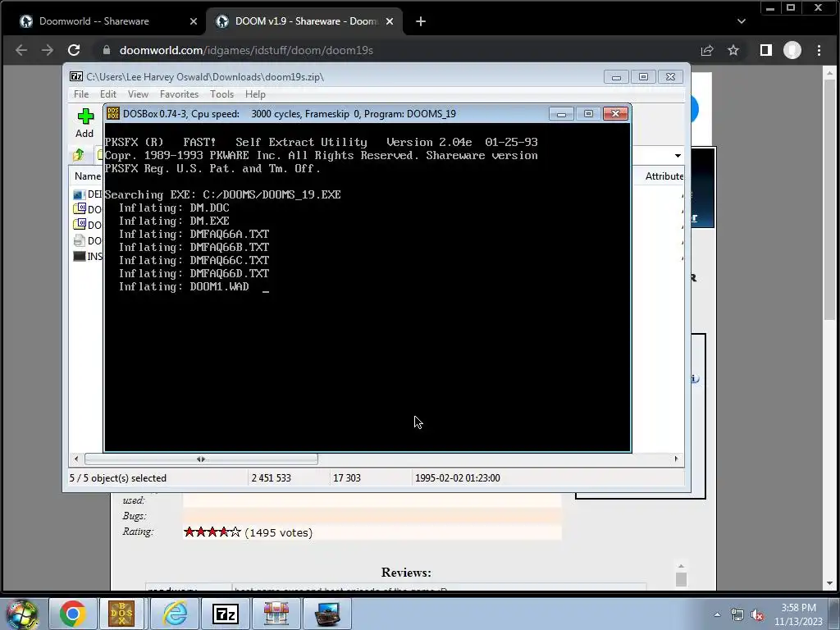This screenshot has width=840, height=630.
Task: Select the DEI file row in 7-Zip
Action: 88,194
